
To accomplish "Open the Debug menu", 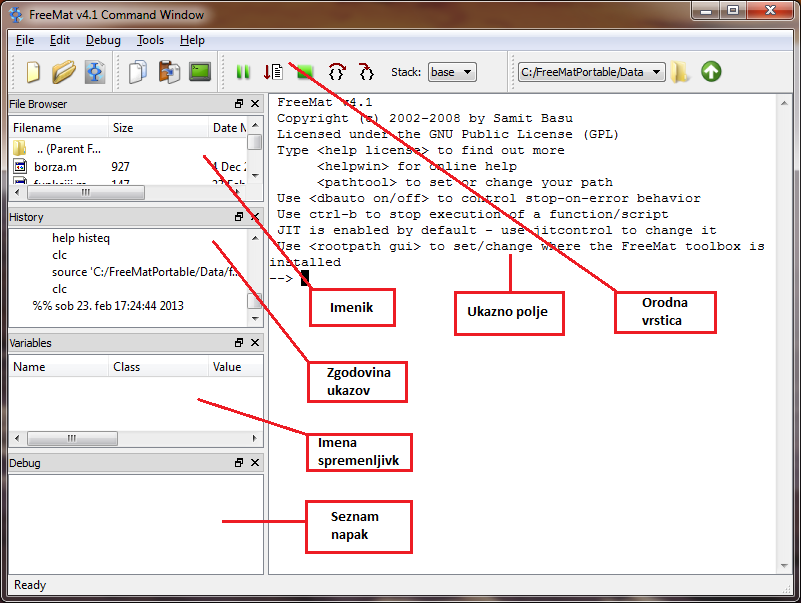I will [103, 40].
